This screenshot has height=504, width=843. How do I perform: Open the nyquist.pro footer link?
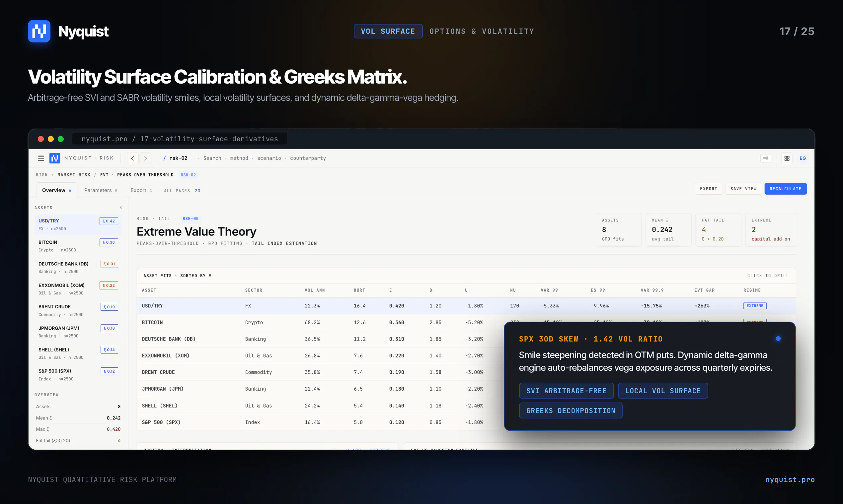pos(790,479)
